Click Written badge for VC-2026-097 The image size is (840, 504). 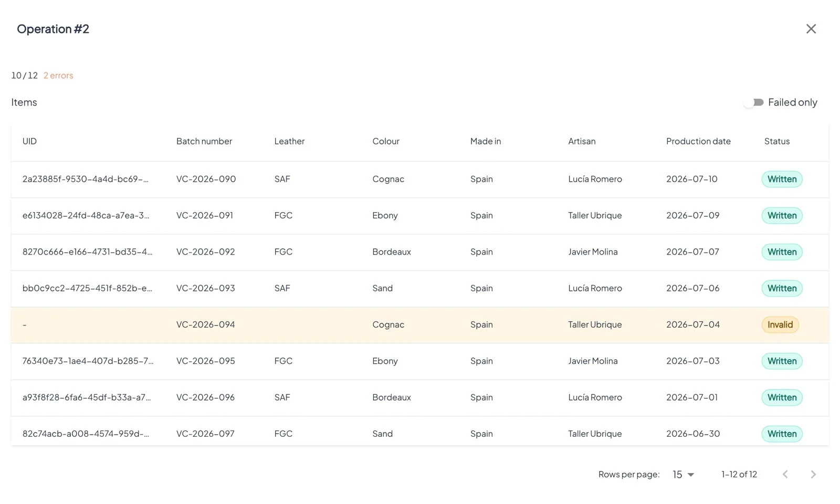tap(782, 434)
